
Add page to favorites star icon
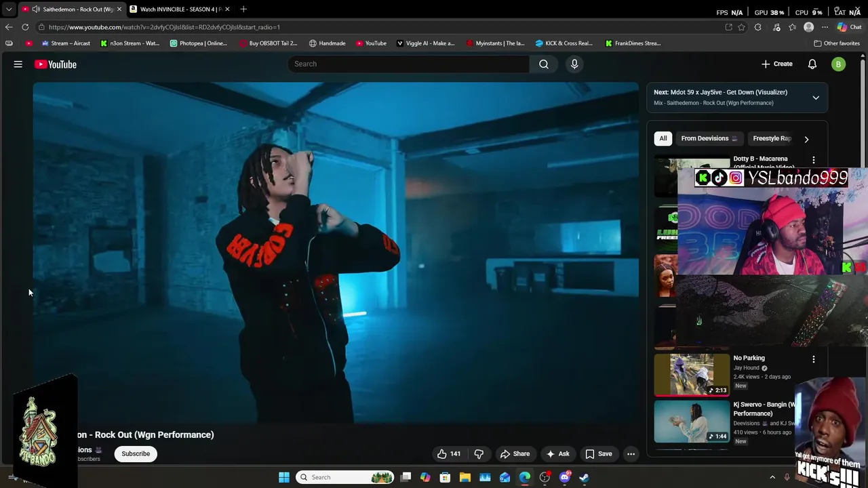(742, 27)
